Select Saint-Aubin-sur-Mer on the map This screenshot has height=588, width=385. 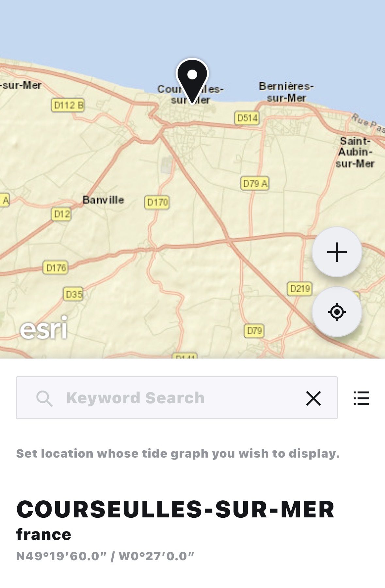click(x=355, y=152)
